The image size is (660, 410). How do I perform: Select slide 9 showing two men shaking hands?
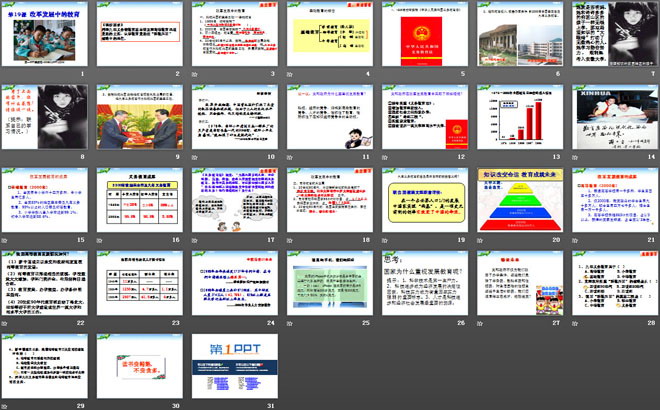coord(136,117)
